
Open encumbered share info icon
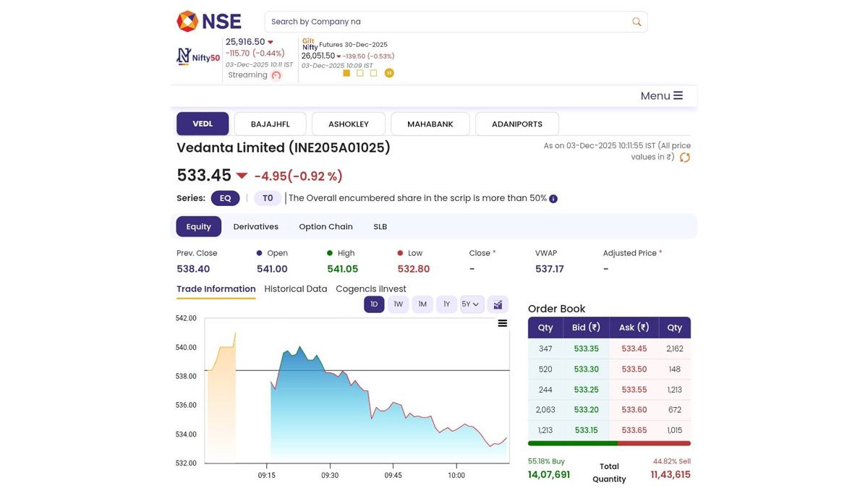tap(553, 199)
